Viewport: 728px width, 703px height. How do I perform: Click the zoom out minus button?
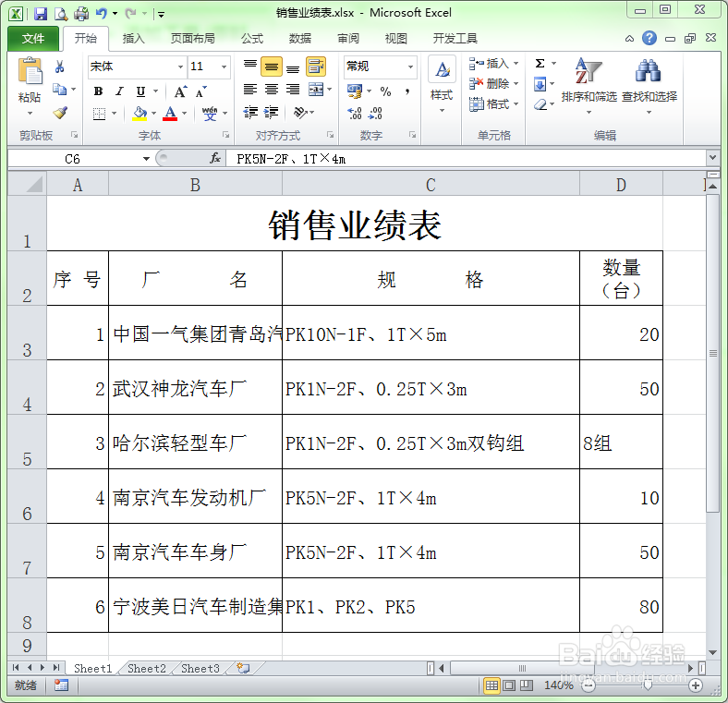click(x=588, y=685)
